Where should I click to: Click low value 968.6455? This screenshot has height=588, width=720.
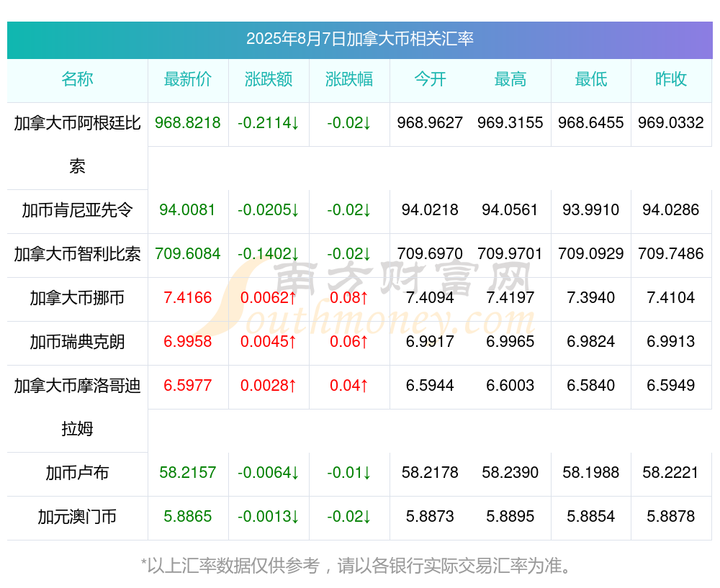[591, 122]
